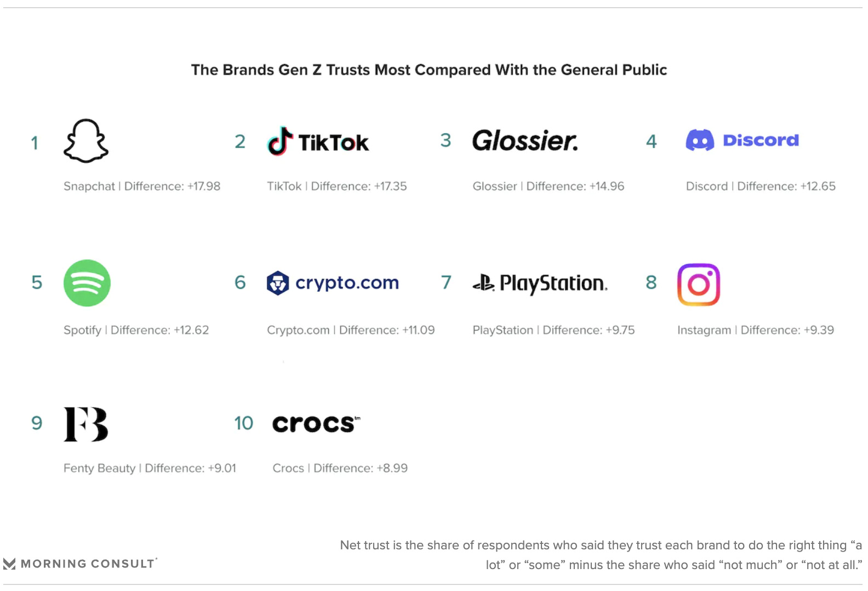
Task: Click the PlayStation logo
Action: pyautogui.click(x=540, y=283)
